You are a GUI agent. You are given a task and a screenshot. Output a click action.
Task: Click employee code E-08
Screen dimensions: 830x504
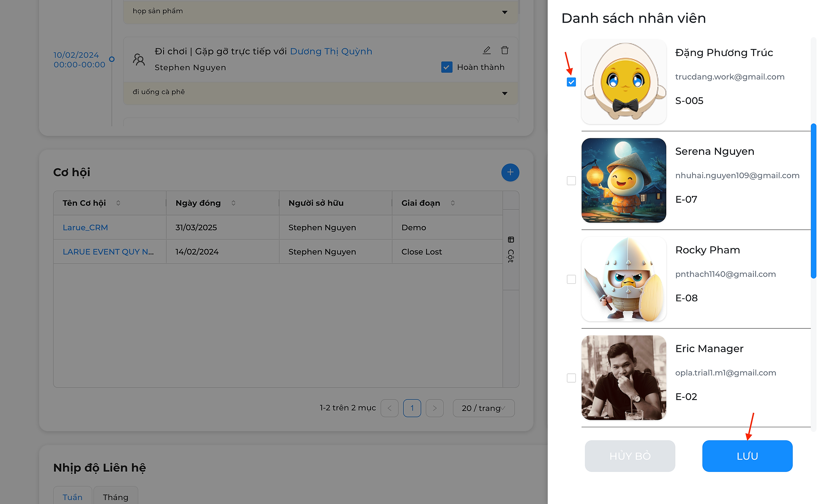pyautogui.click(x=686, y=298)
